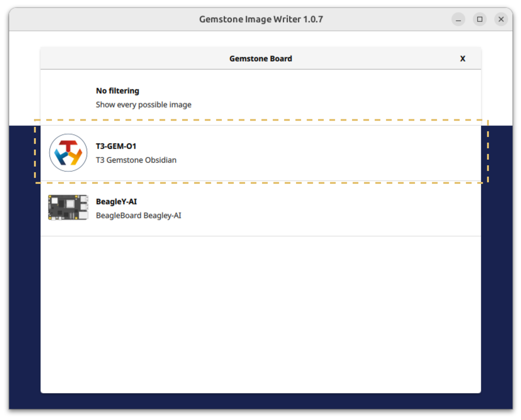Click the 'BeagleBoard Beagley-AI' description text

(x=138, y=216)
